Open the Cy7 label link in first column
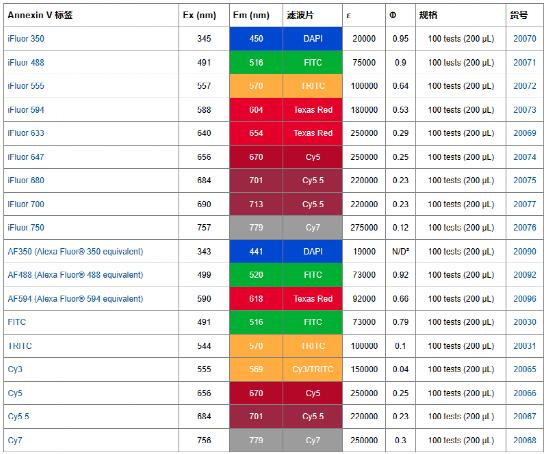This screenshot has width=548, height=454. click(x=15, y=440)
